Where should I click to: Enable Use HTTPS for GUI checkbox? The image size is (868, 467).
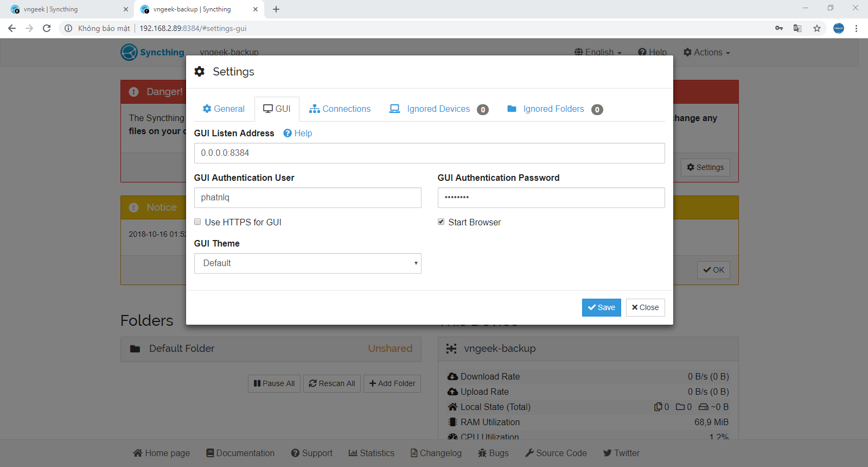pyautogui.click(x=197, y=222)
